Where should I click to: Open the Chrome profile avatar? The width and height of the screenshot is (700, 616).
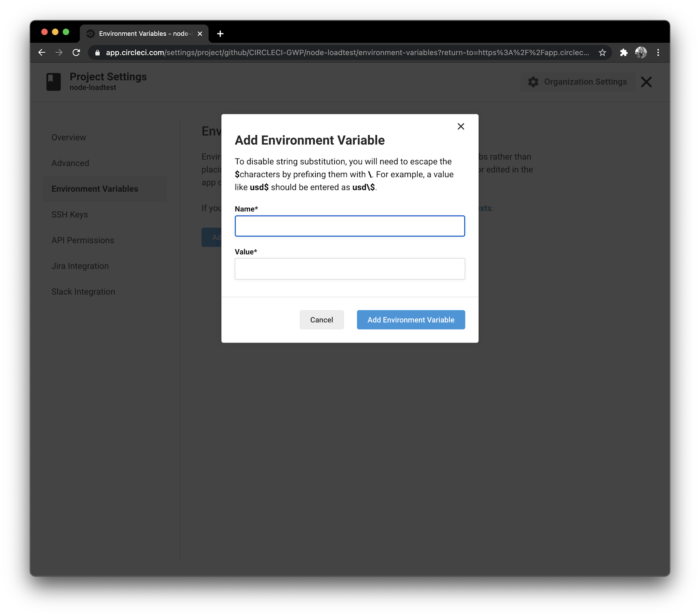tap(641, 52)
